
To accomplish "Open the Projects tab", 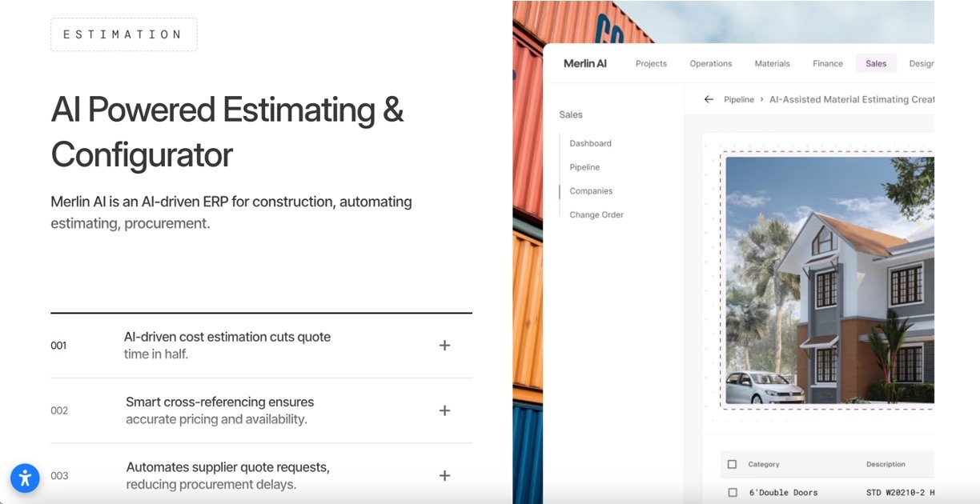I will 651,64.
